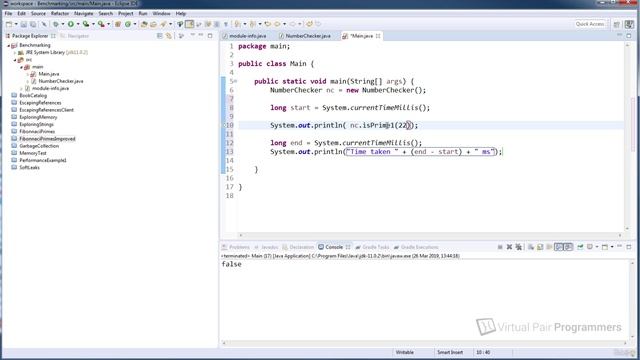This screenshot has height=360, width=640.
Task: Click the New Java Class green icon
Action: 128,24
